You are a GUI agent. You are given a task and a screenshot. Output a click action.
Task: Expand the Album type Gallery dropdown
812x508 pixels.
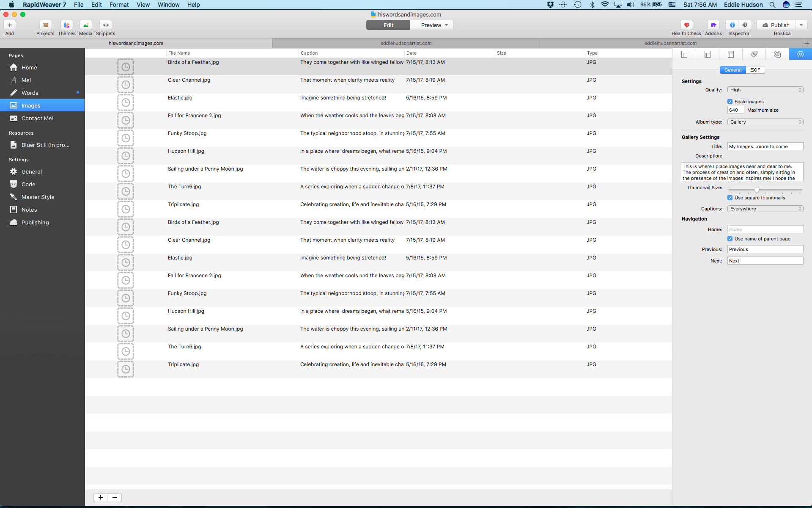point(765,122)
